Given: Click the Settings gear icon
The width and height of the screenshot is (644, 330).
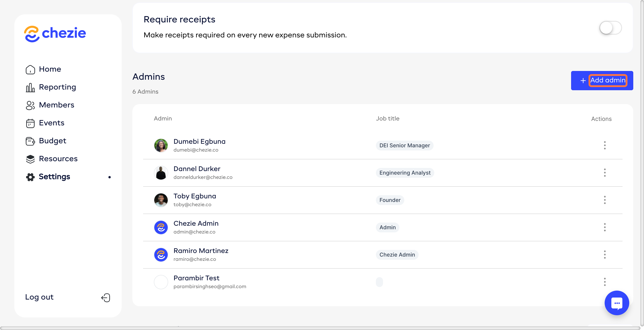Looking at the screenshot, I should (30, 177).
